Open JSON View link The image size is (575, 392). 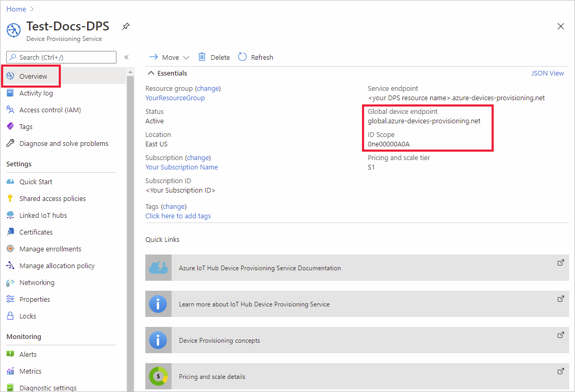pos(548,73)
